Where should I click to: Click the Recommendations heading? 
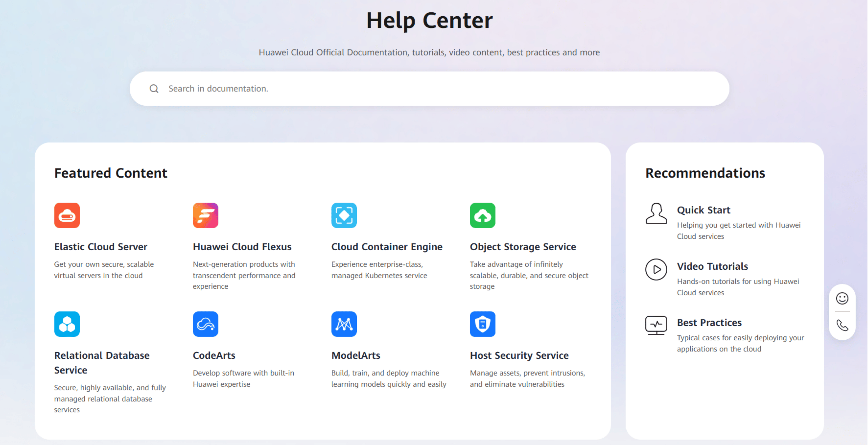(705, 173)
